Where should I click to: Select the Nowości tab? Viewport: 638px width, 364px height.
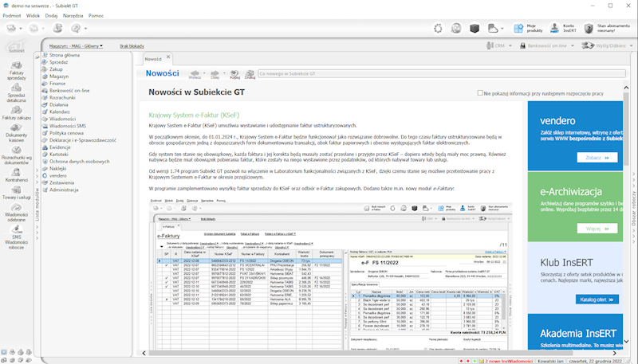coord(153,59)
